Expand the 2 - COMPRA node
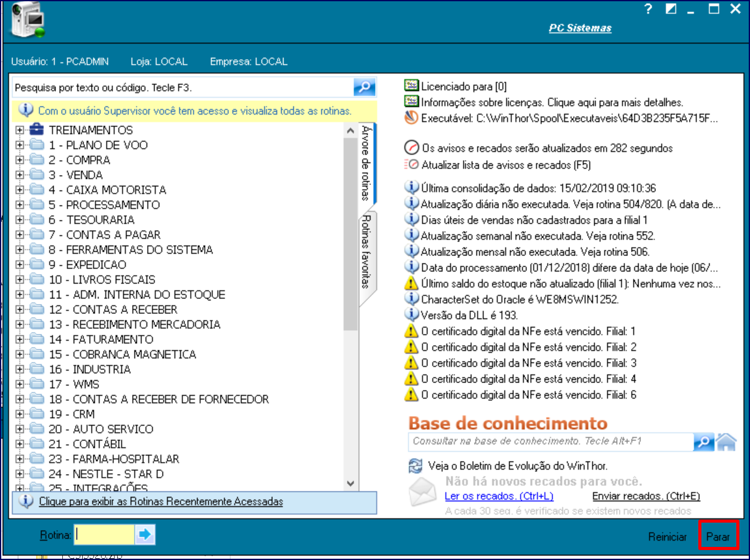 (x=21, y=160)
